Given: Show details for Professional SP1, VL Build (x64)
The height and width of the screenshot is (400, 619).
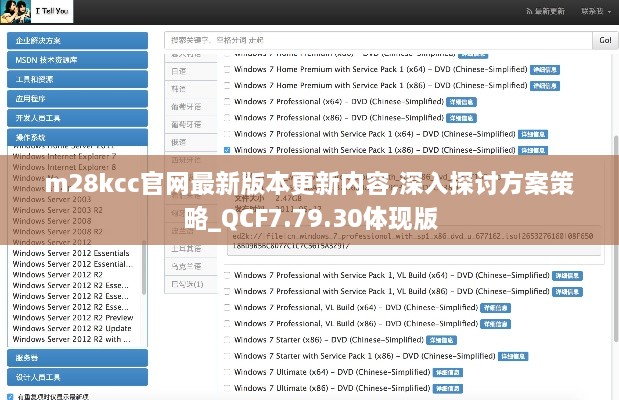Looking at the screenshot, I should tap(567, 276).
